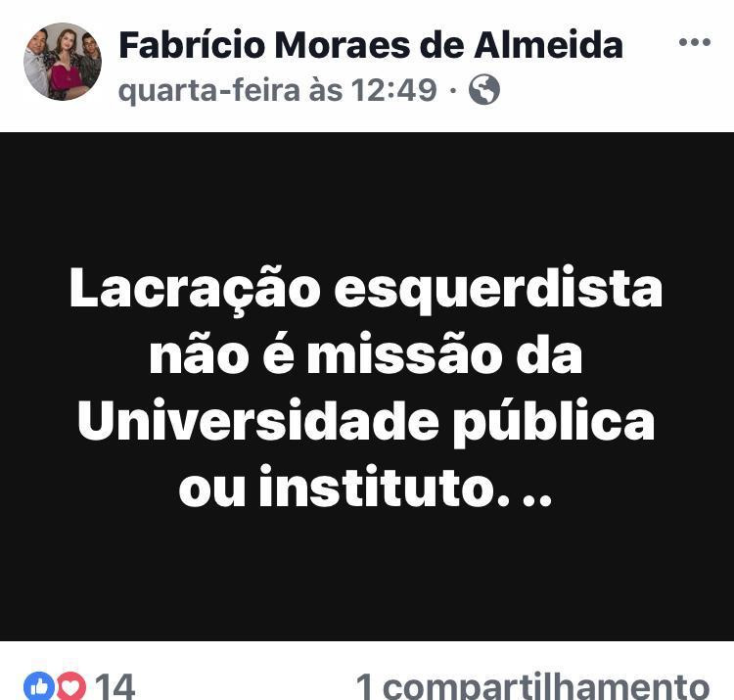The width and height of the screenshot is (734, 700).
Task: Click the text line 'Universidade pública'
Action: pos(366,421)
